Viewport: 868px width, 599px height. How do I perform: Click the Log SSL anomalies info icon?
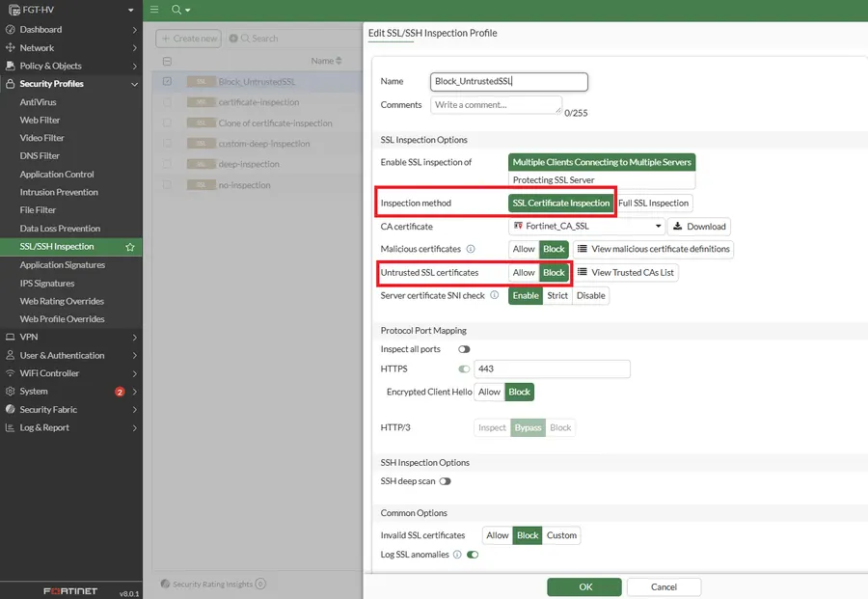coord(457,555)
